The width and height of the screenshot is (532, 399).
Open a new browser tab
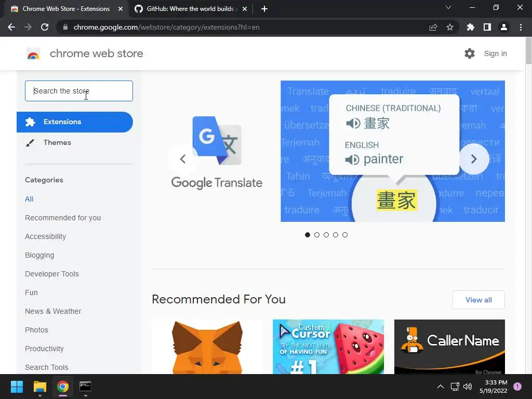click(x=264, y=9)
